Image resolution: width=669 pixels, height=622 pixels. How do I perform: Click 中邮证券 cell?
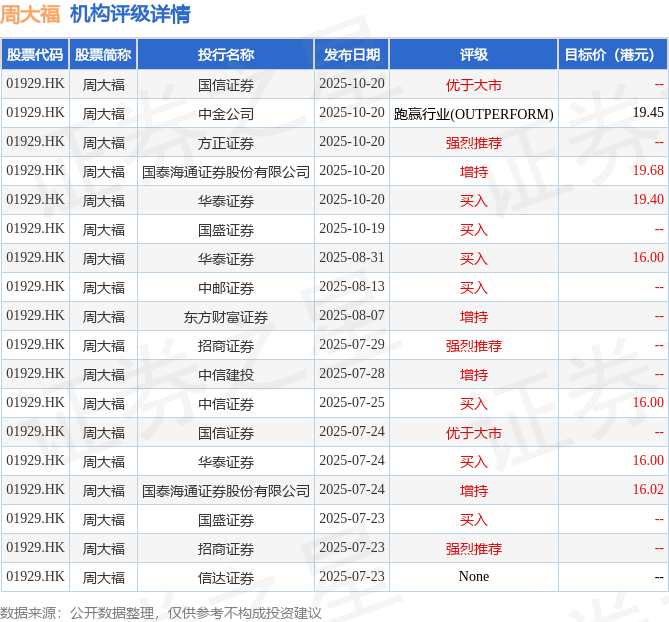[x=226, y=288]
